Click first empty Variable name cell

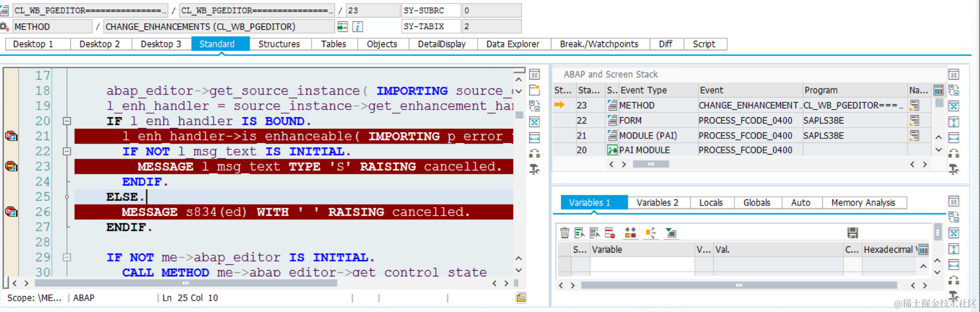pos(642,264)
